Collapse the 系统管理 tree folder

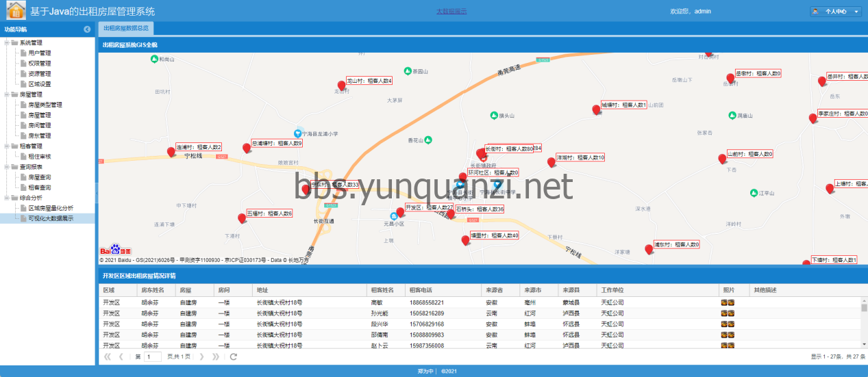[x=7, y=42]
